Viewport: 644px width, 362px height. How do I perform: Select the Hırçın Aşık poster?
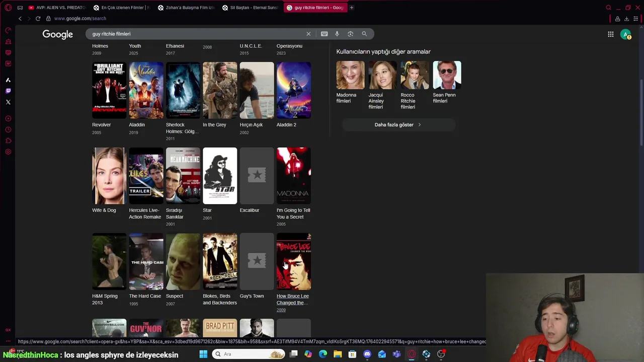(257, 90)
